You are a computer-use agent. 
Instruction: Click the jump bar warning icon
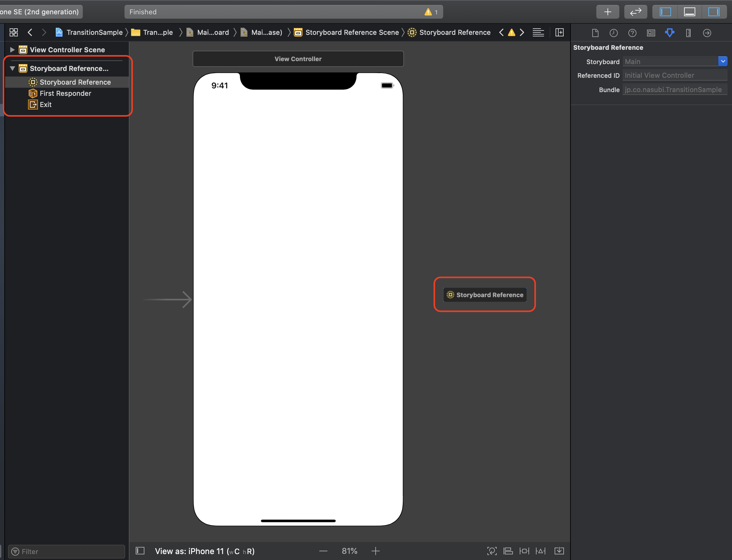(x=512, y=32)
